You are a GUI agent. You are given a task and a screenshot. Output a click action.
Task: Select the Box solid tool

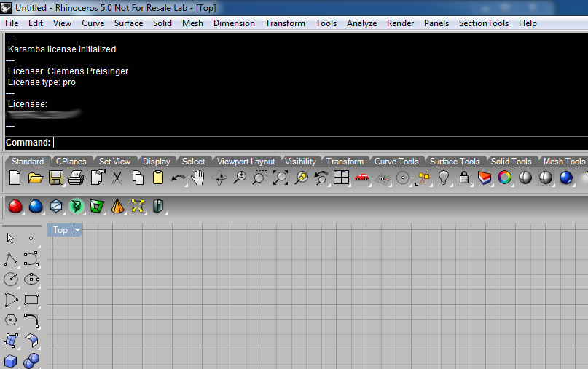12,360
